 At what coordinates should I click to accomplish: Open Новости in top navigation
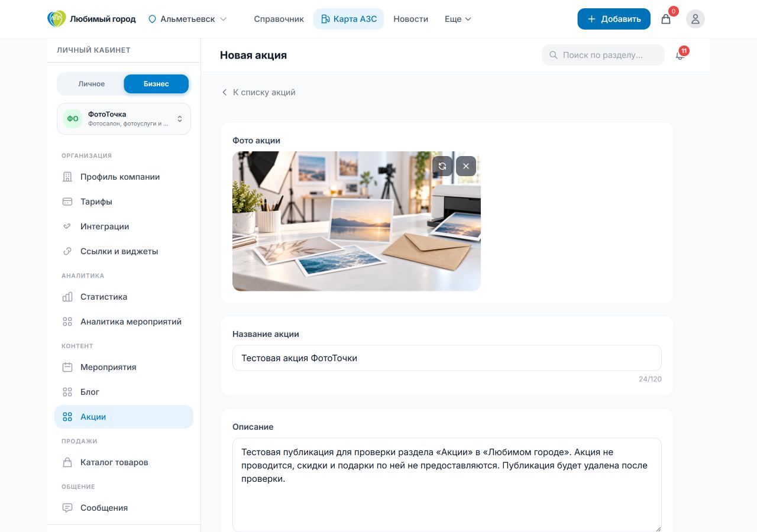(410, 19)
